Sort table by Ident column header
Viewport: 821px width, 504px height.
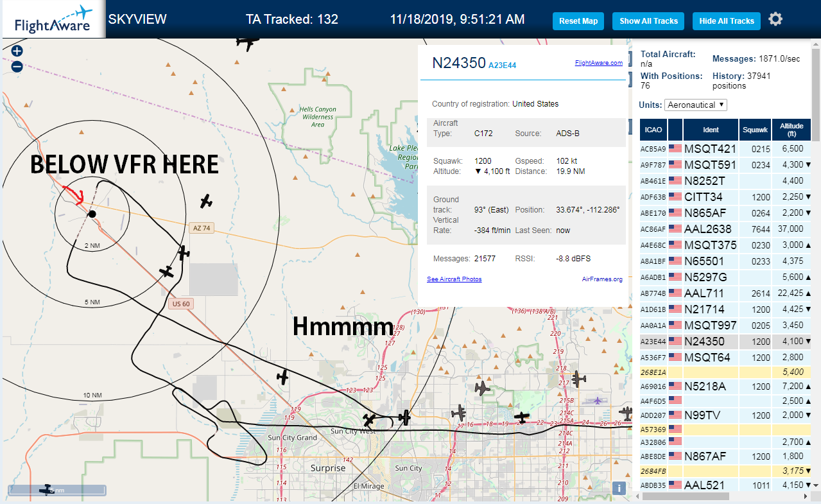711,130
